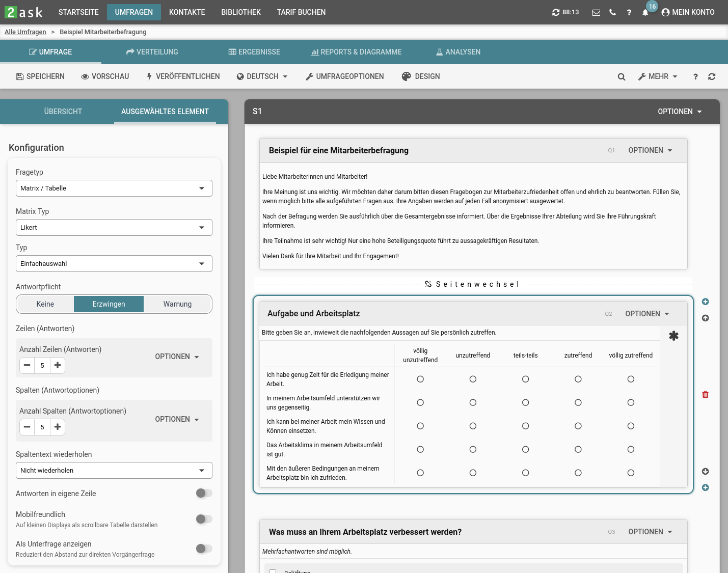This screenshot has width=728, height=573.
Task: Turn on Als Unterfrage anzeigen
Action: [x=204, y=549]
